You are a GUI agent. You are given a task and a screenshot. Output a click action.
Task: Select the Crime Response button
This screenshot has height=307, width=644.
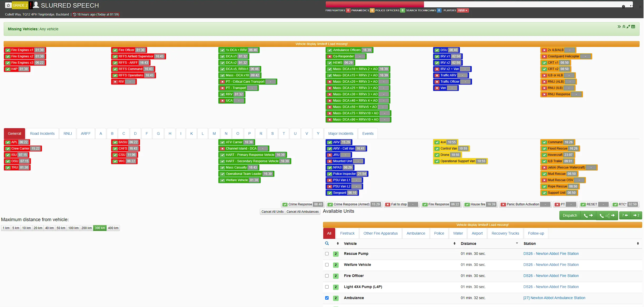[x=303, y=204]
